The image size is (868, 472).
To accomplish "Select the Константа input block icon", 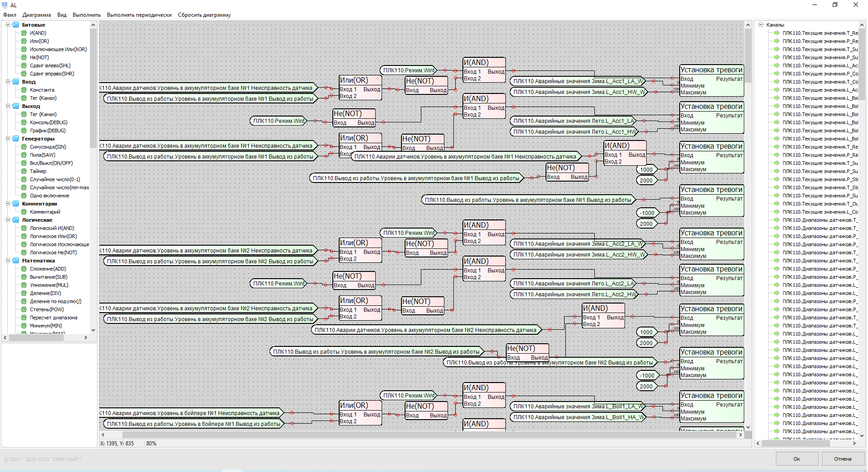I will point(24,90).
